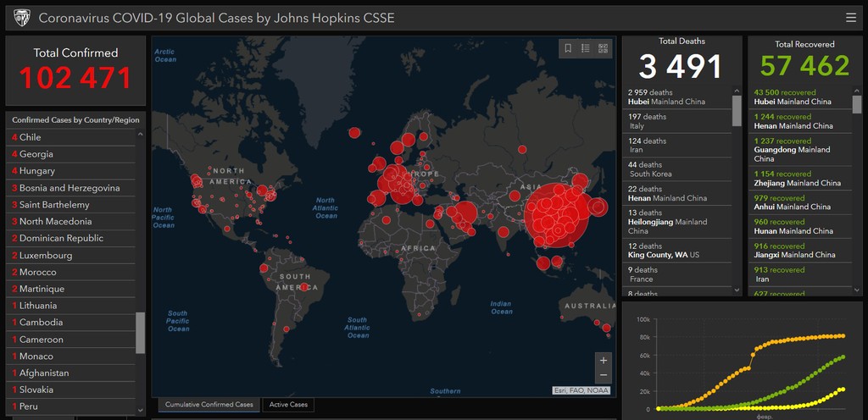Click 197 deaths Italy row
This screenshot has height=420, width=868.
click(x=677, y=121)
